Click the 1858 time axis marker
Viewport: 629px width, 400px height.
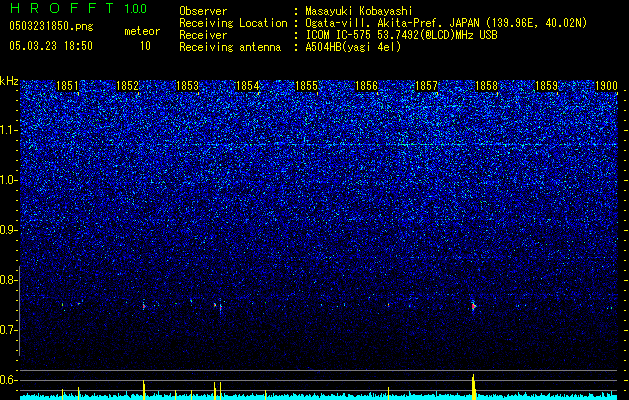coord(486,86)
